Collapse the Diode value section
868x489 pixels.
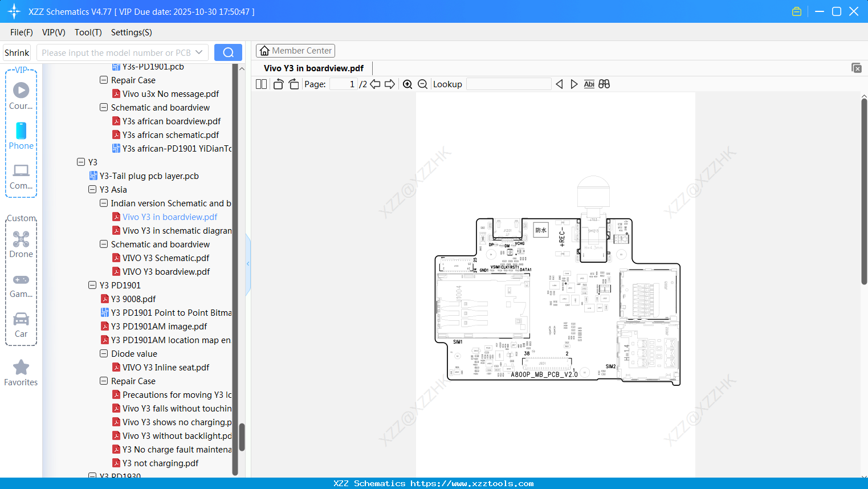[x=104, y=353]
